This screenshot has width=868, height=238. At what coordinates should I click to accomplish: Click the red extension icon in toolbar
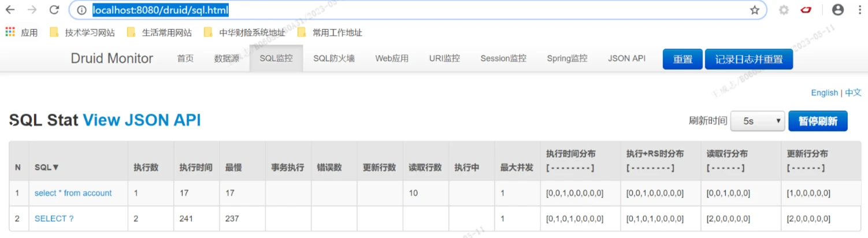[x=806, y=10]
